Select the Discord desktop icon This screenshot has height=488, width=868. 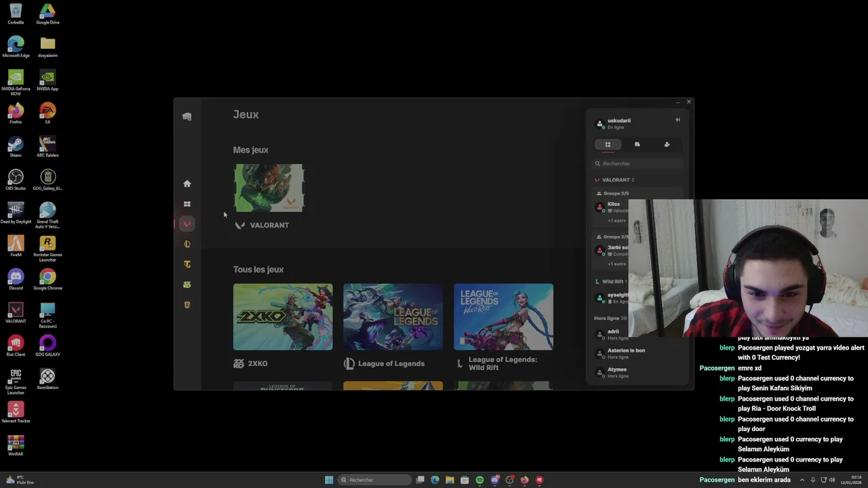tap(16, 280)
